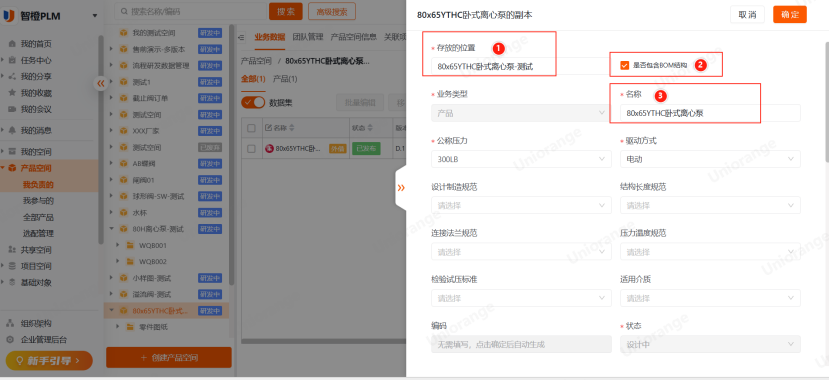This screenshot has height=380, width=830.
Task: Collapse the drawer with the » icon
Action: pos(401,188)
